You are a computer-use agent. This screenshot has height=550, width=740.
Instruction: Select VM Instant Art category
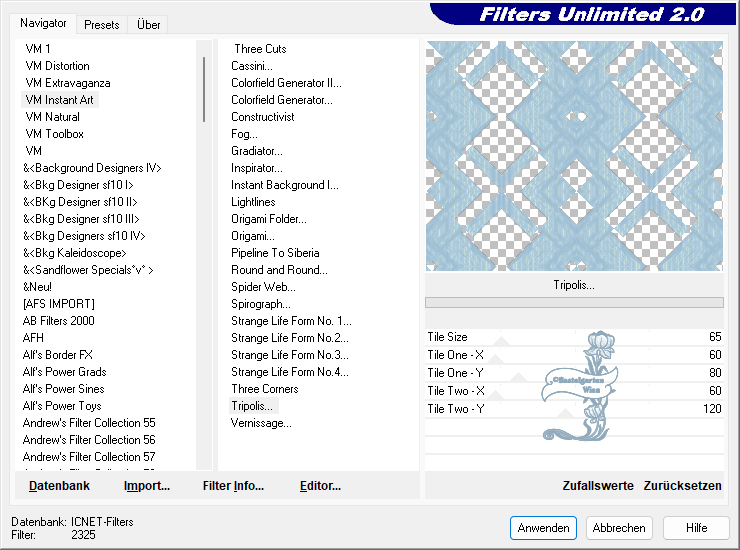click(x=59, y=100)
